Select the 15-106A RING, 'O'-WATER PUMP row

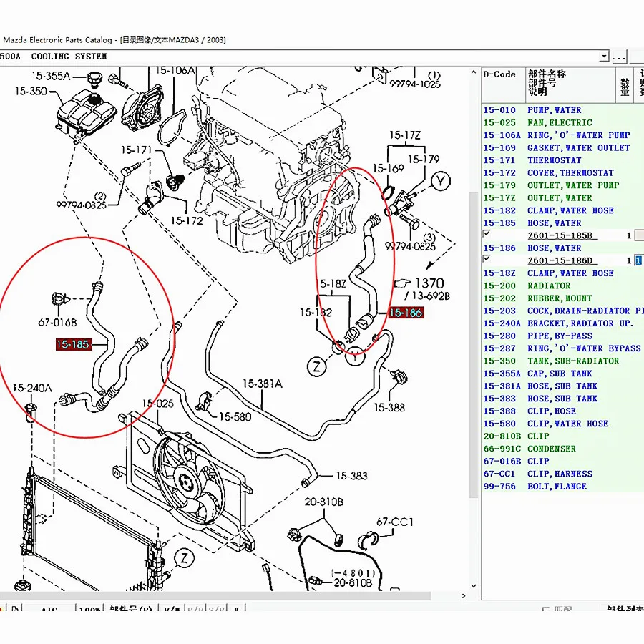[562, 135]
